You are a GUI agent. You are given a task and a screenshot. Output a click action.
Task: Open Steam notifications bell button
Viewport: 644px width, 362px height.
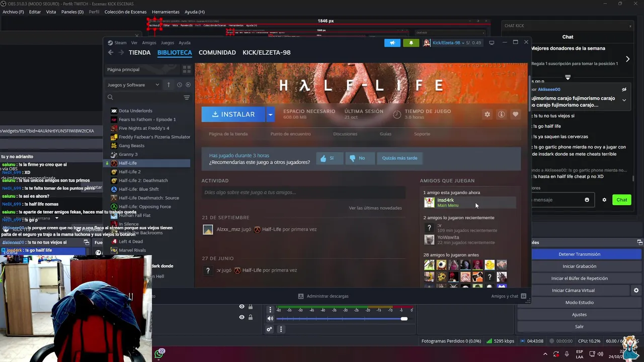pos(411,43)
